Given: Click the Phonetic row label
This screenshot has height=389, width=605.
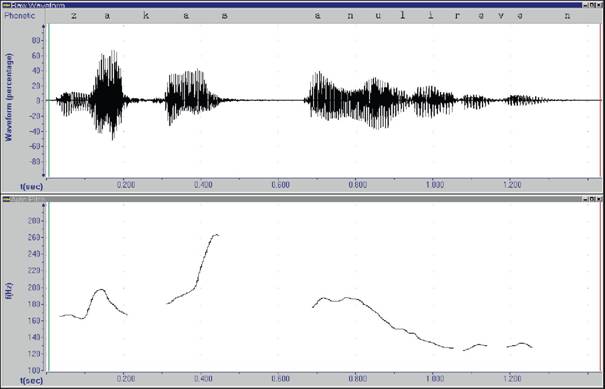Looking at the screenshot, I should (x=20, y=16).
